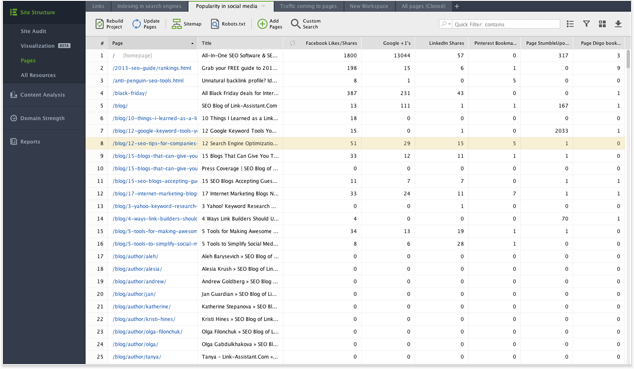634x369 pixels.
Task: Select the 'All-In-One SEO Software' title cell
Action: point(240,55)
